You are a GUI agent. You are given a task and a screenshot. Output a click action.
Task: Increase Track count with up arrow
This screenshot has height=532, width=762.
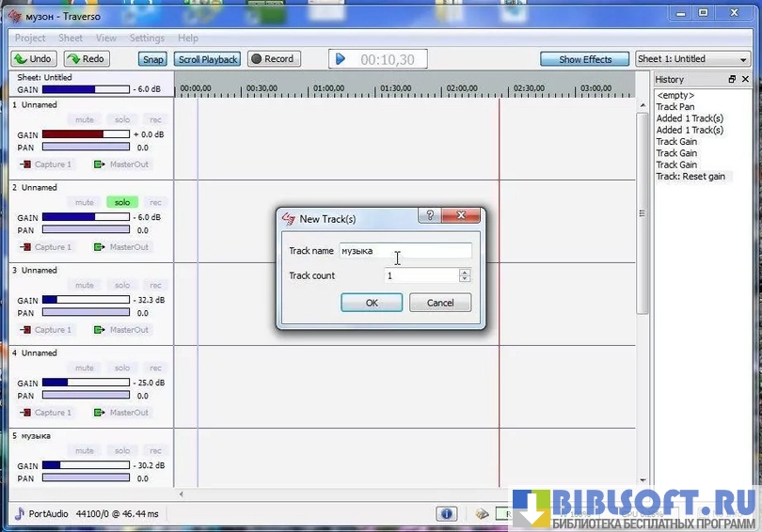[464, 273]
